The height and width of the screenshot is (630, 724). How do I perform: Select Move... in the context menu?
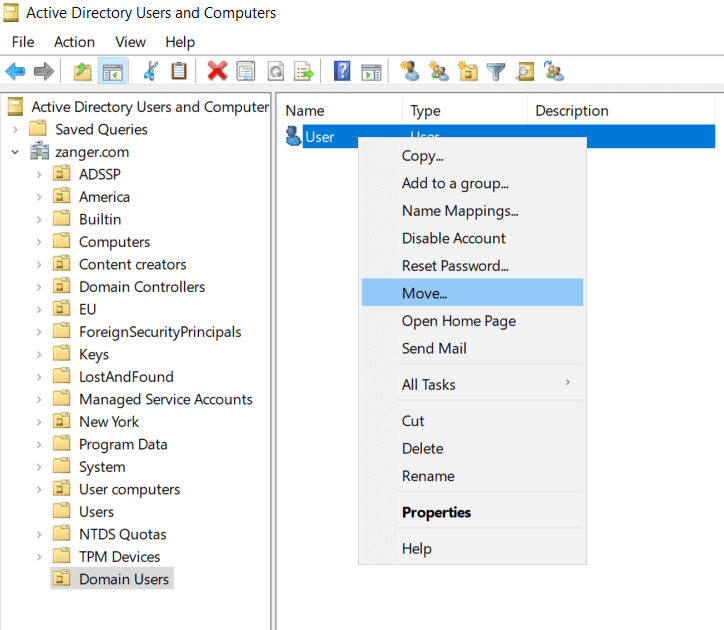[x=425, y=293]
